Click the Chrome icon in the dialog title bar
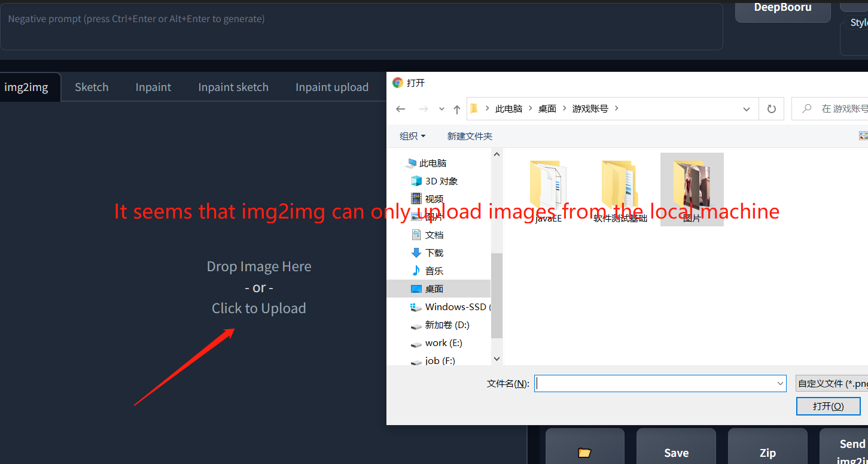This screenshot has height=464, width=868. 397,83
